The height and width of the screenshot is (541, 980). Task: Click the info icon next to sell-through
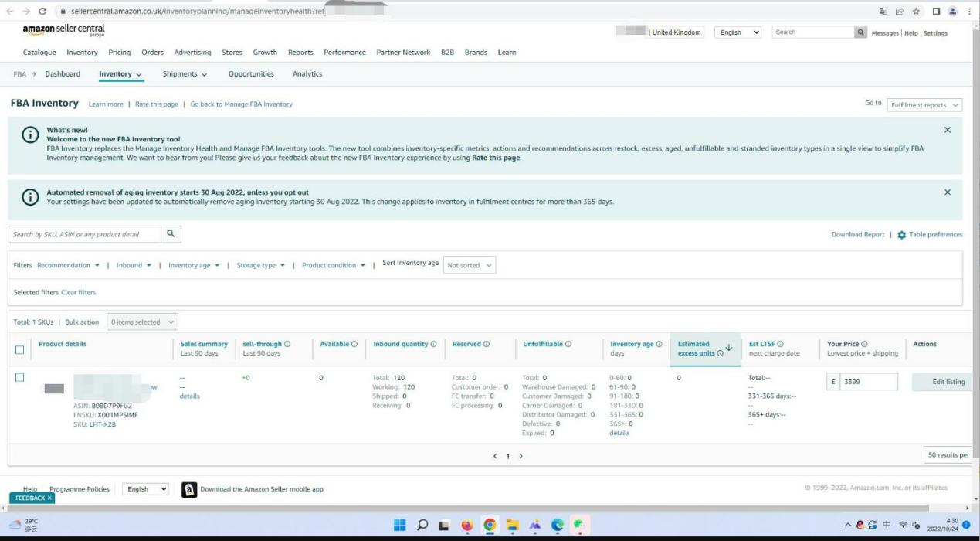[x=287, y=344]
